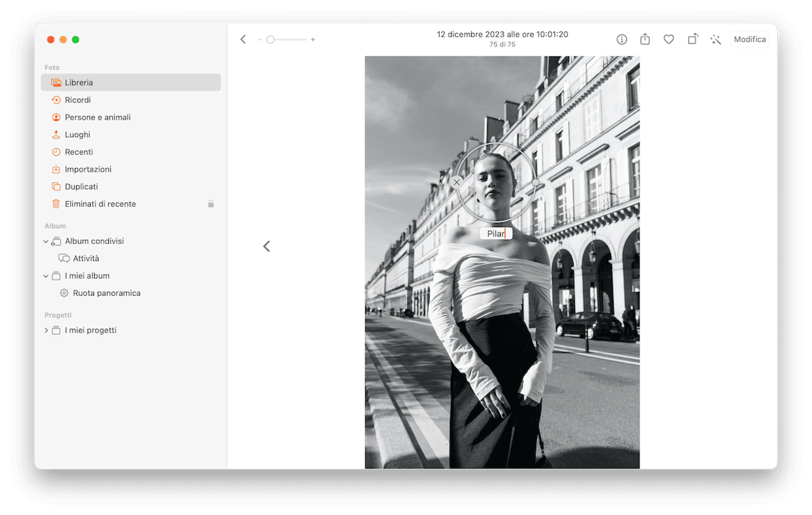Minimize window with yellow button
Image resolution: width=812 pixels, height=515 pixels.
[63, 40]
